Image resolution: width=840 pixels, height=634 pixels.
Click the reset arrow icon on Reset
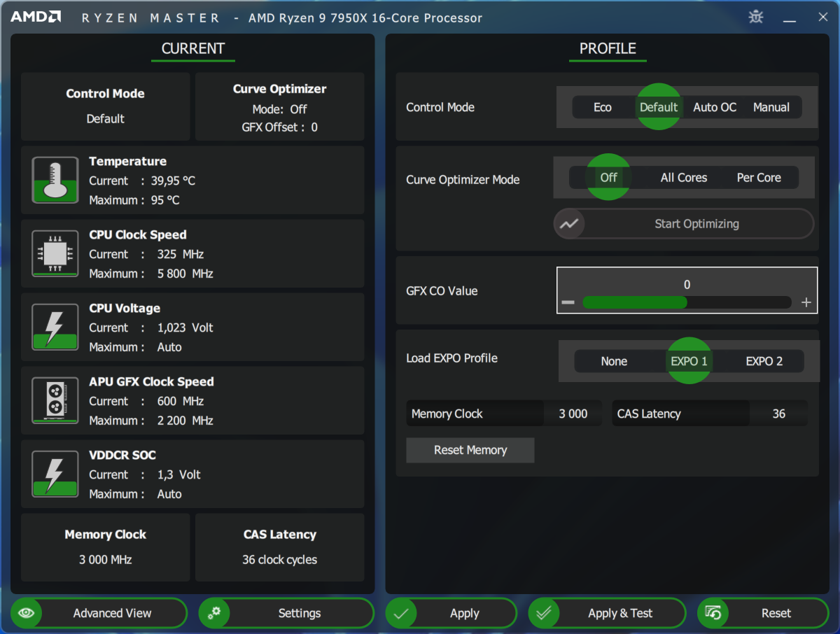(x=713, y=613)
